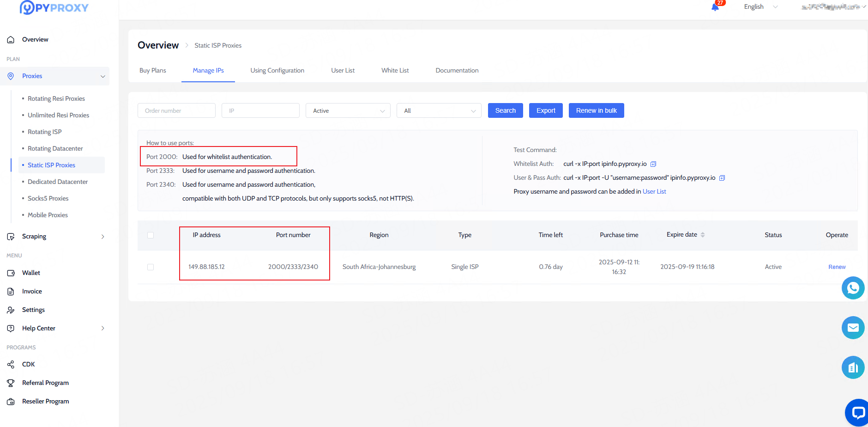Sort the table by Expire date
Viewport: 868px width, 427px height.
point(702,235)
